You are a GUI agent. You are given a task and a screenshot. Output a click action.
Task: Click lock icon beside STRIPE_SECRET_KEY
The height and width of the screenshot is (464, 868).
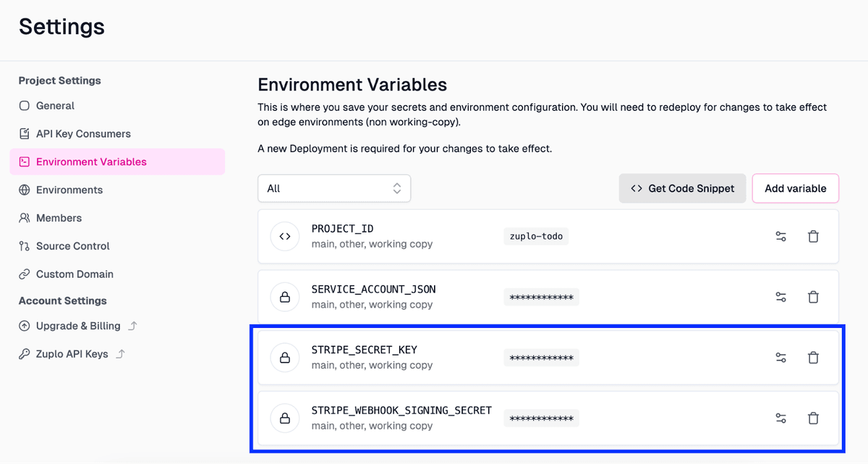285,358
